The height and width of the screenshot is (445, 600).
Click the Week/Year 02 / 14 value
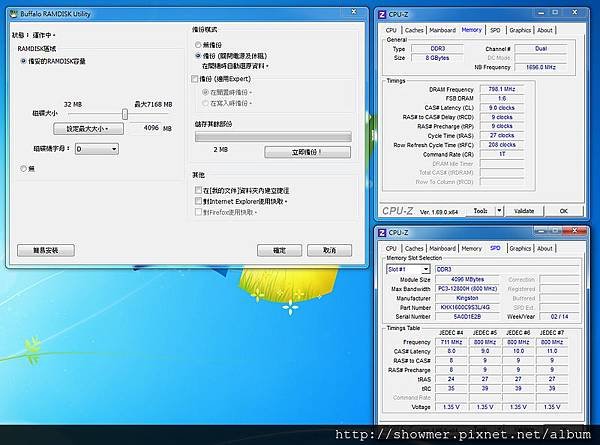559,316
